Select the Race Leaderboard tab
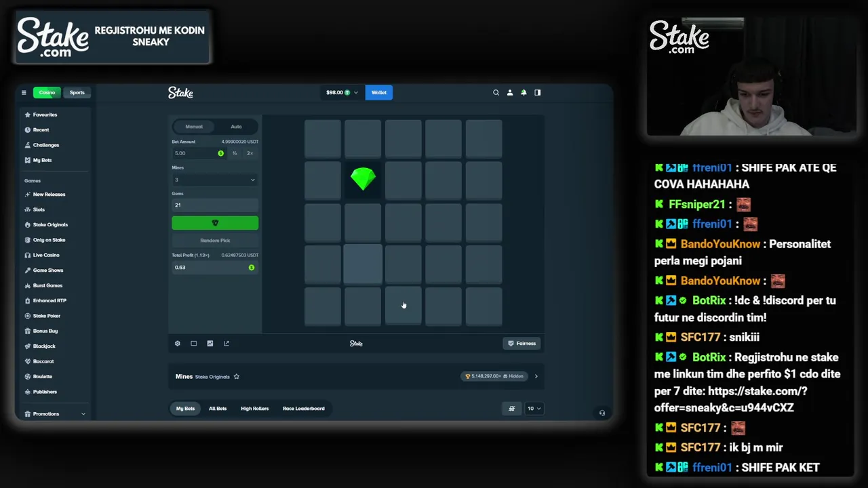This screenshot has height=488, width=868. point(304,409)
